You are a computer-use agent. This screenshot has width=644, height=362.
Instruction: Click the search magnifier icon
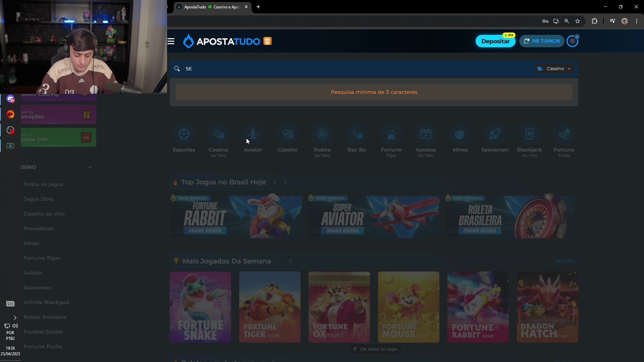click(x=177, y=69)
